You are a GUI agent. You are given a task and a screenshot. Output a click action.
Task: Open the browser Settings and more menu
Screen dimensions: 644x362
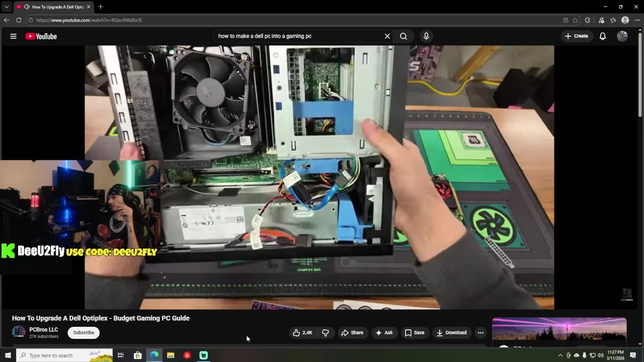pyautogui.click(x=637, y=20)
